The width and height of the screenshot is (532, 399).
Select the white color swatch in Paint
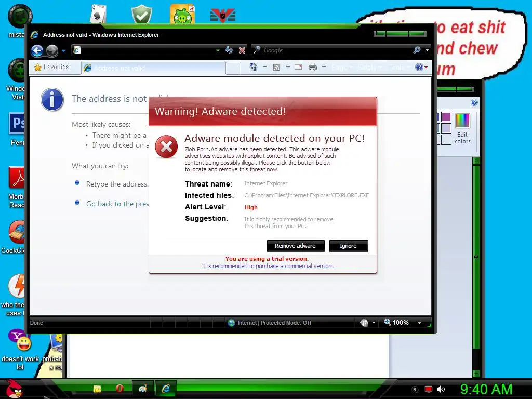446,139
